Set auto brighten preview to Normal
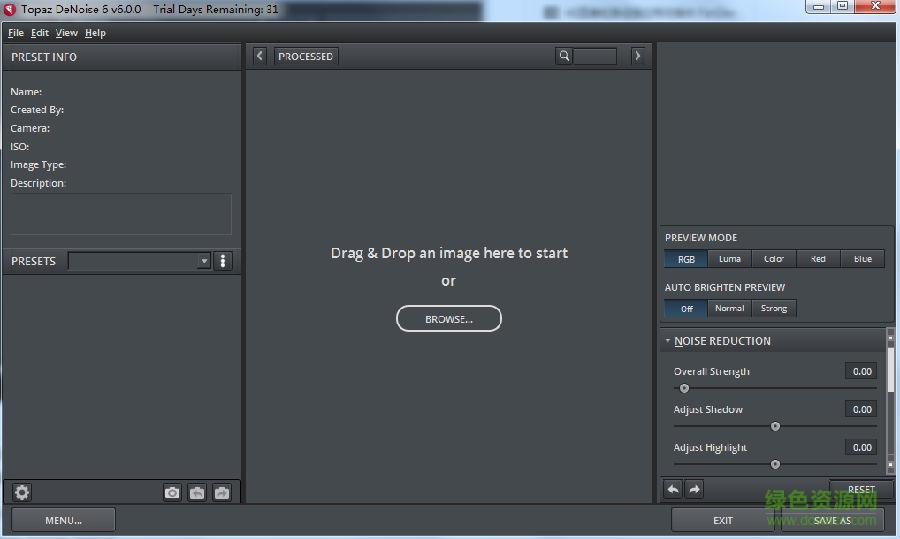 (x=730, y=308)
